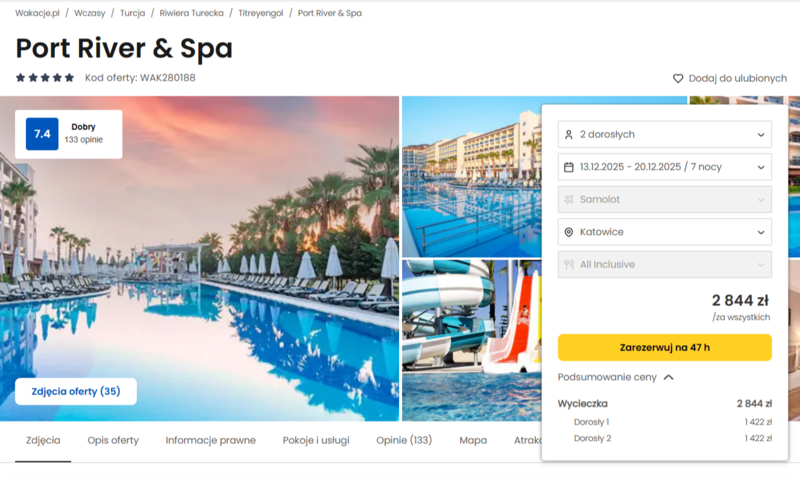Click the five-star hotel rating icons
Viewport: 800px width, 480px height.
pos(45,78)
